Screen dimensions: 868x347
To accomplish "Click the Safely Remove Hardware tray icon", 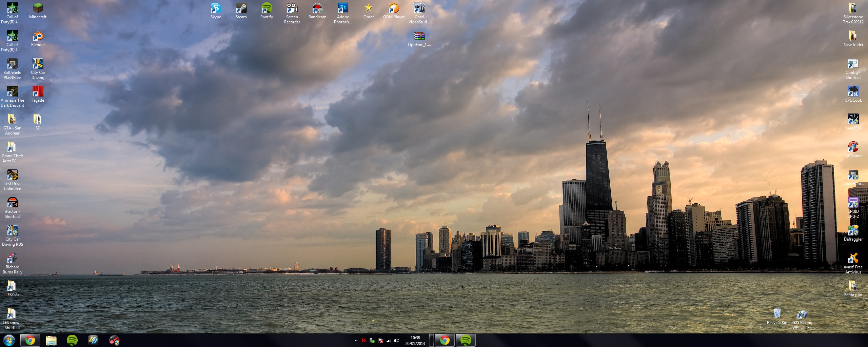I will (x=372, y=341).
